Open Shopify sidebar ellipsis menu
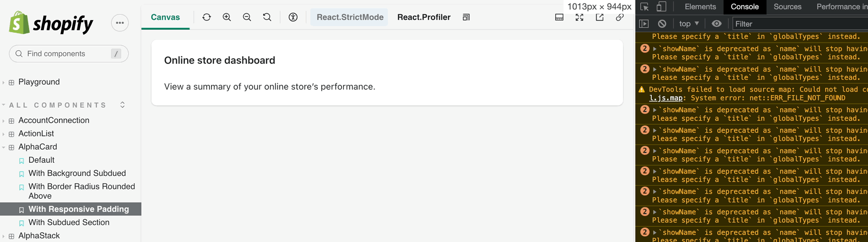 pyautogui.click(x=120, y=23)
